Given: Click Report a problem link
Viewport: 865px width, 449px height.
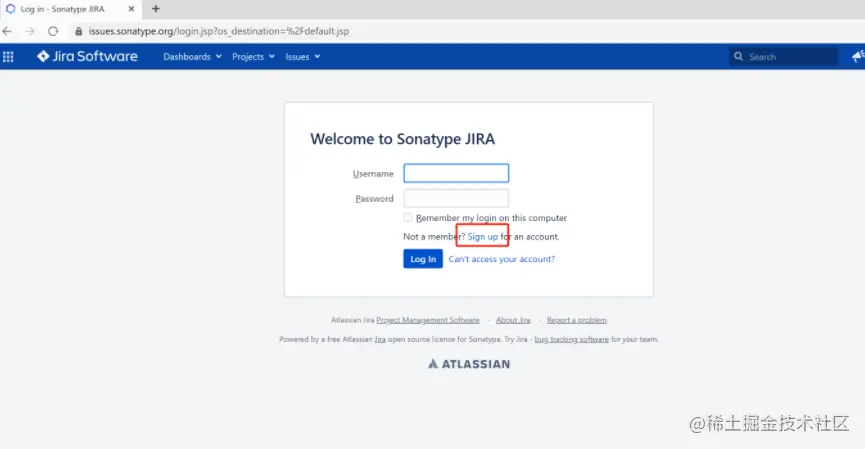Looking at the screenshot, I should tap(576, 320).
